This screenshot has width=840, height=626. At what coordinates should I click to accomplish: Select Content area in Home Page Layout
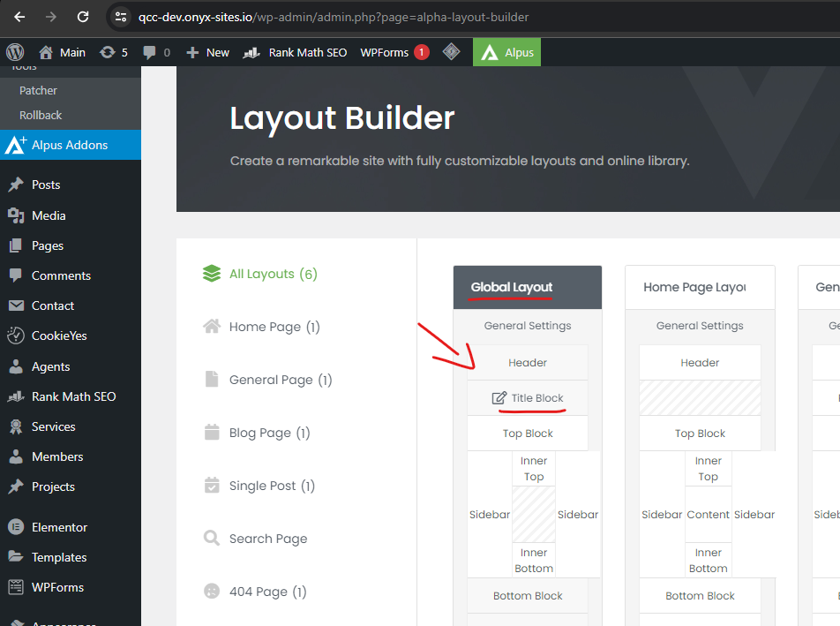coord(709,515)
